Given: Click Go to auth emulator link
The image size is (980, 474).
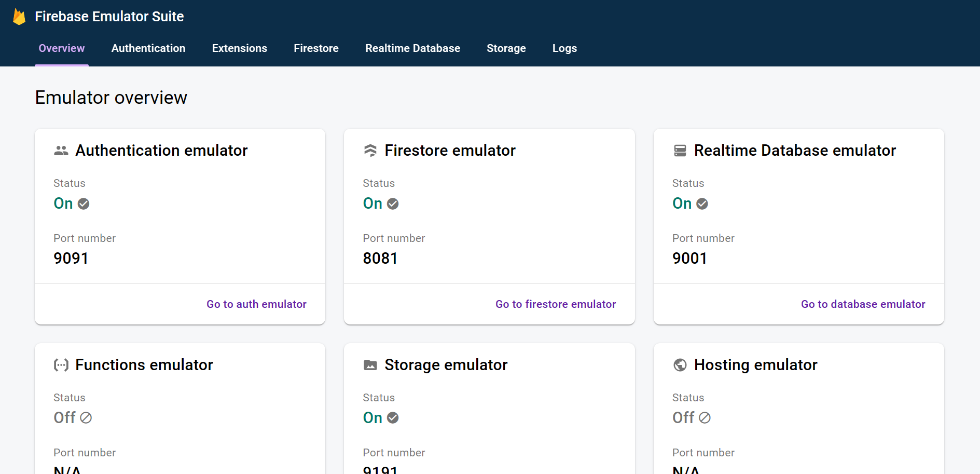Looking at the screenshot, I should [256, 304].
